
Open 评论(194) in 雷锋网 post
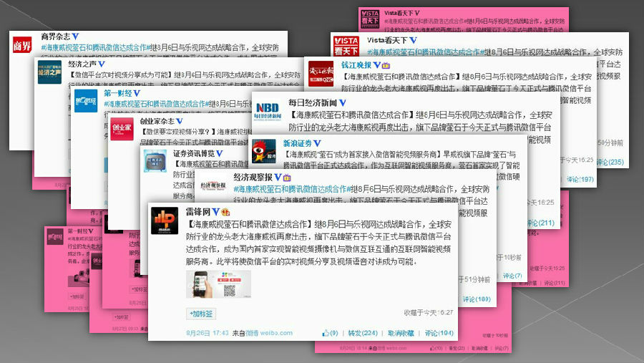point(439,333)
